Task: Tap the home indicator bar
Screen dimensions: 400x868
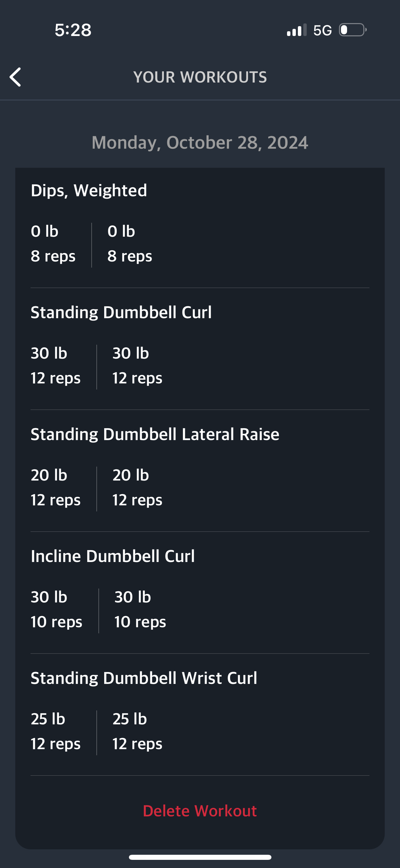Action: (x=200, y=857)
